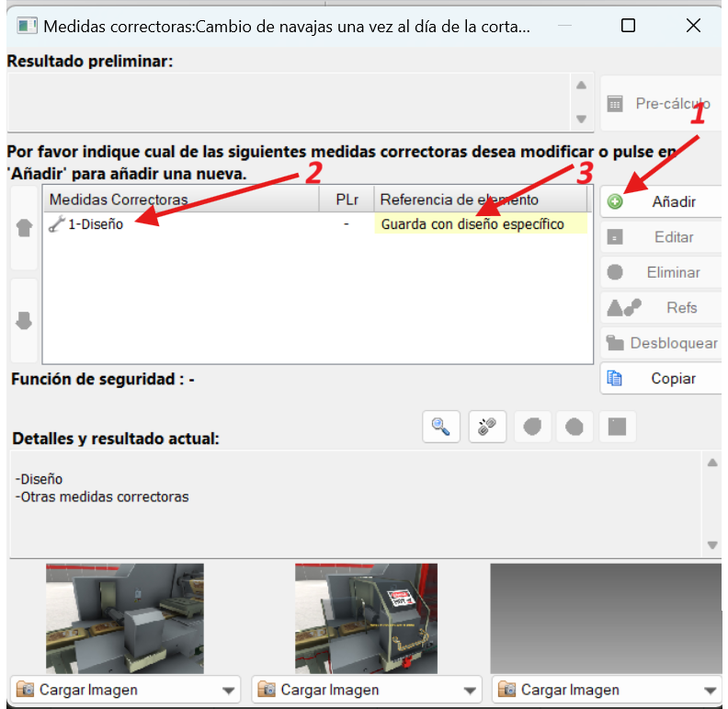Click the Copiar button
This screenshot has width=728, height=709.
[x=662, y=378]
